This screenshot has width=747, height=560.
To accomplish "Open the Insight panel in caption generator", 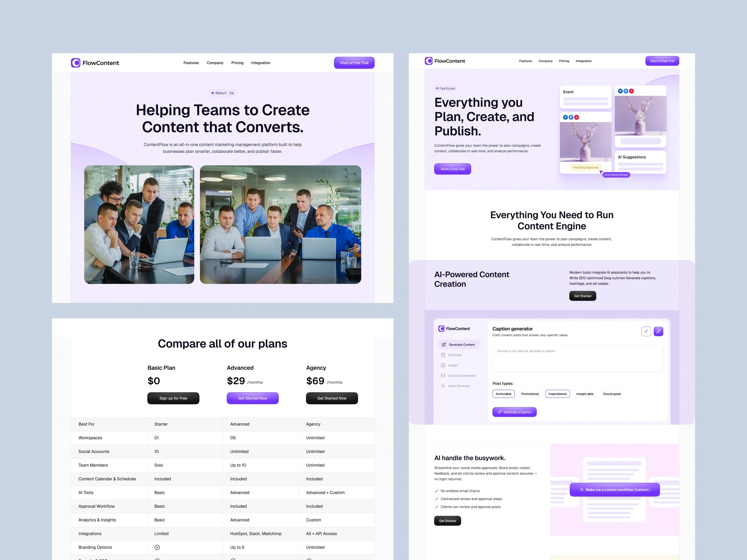I will point(452,365).
